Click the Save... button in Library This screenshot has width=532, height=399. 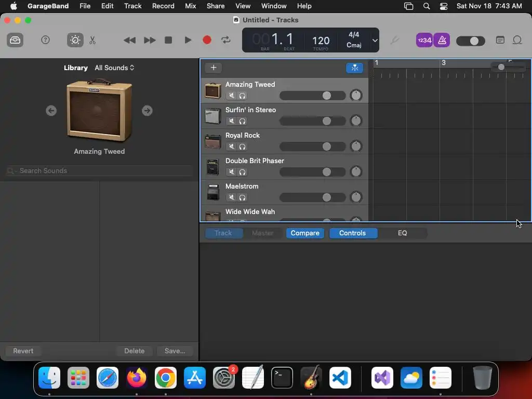(x=175, y=351)
